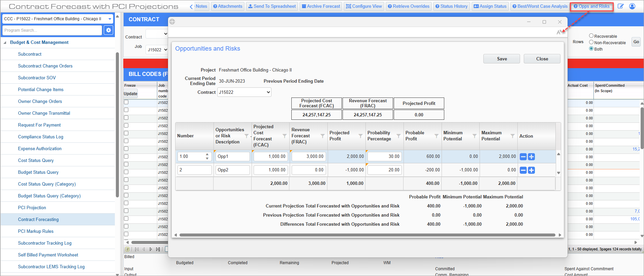This screenshot has height=276, width=644.
Task: Add a row after Opp1 with plus icon
Action: coord(532,157)
